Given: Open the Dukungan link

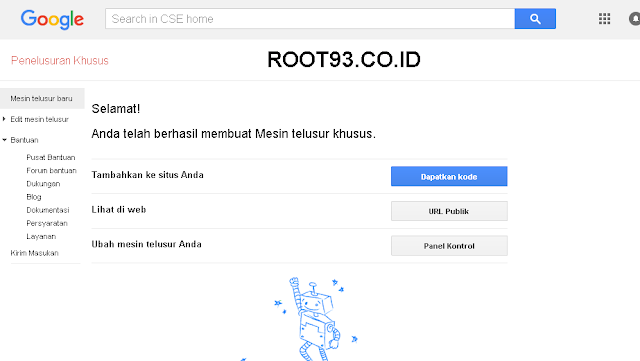Looking at the screenshot, I should (43, 184).
